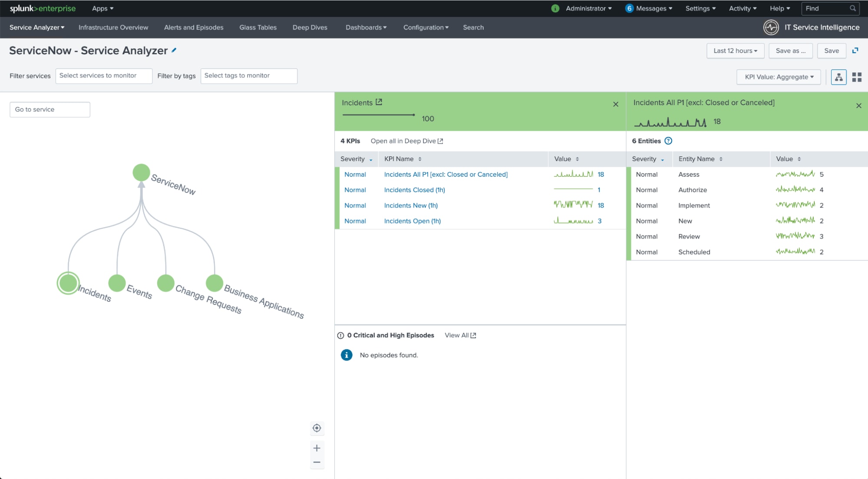Zoom in with the plus icon
This screenshot has width=868, height=479.
coord(317,448)
